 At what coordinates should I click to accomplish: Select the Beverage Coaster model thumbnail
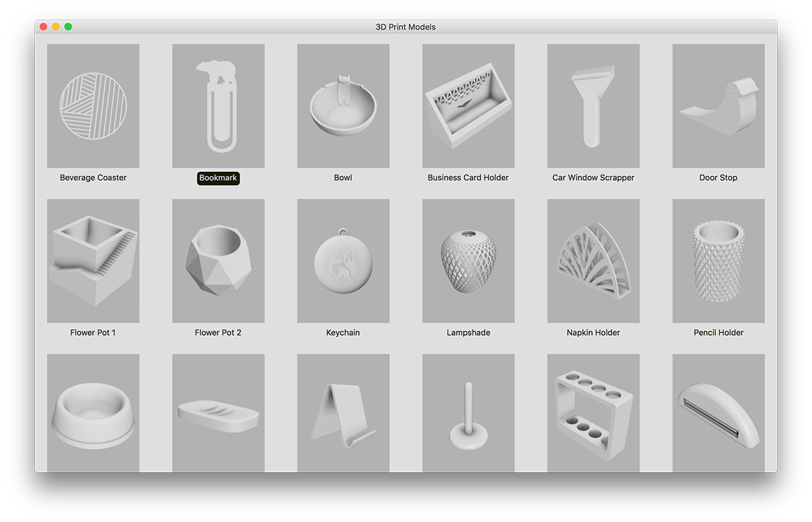[x=93, y=106]
